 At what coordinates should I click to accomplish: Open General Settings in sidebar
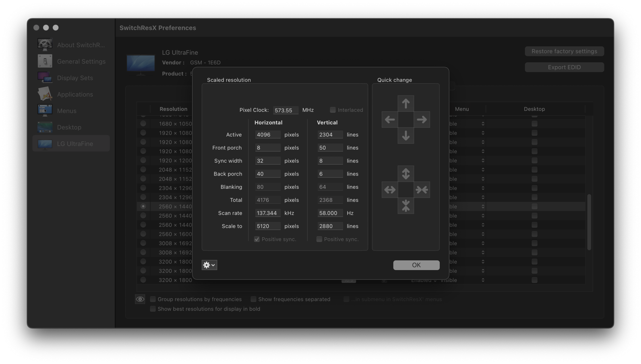[x=71, y=61]
